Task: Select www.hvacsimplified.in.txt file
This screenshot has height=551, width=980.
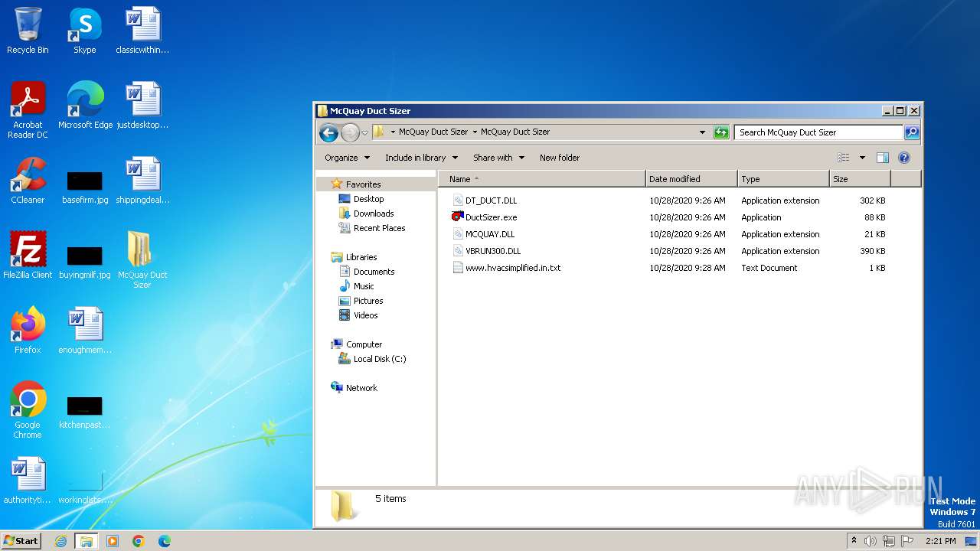Action: 513,268
